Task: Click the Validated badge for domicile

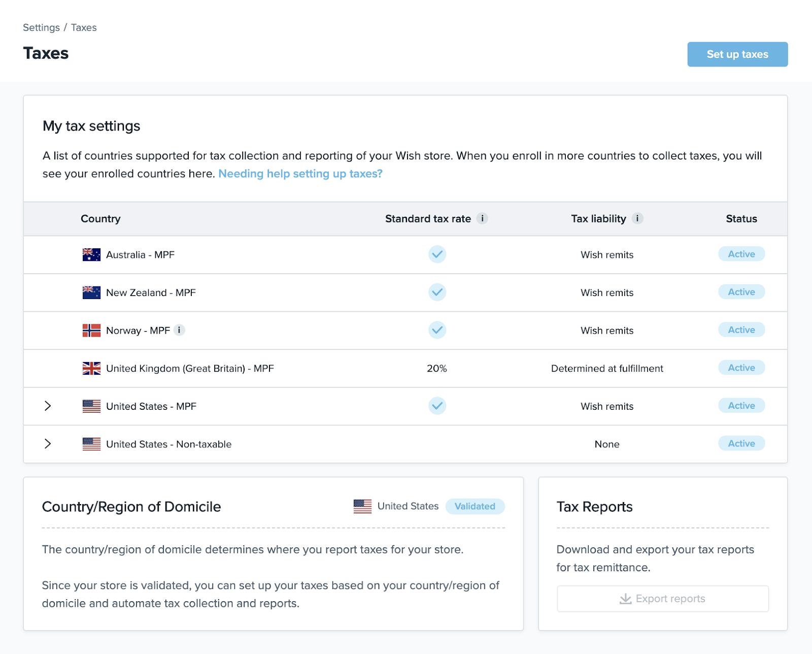Action: pos(475,506)
